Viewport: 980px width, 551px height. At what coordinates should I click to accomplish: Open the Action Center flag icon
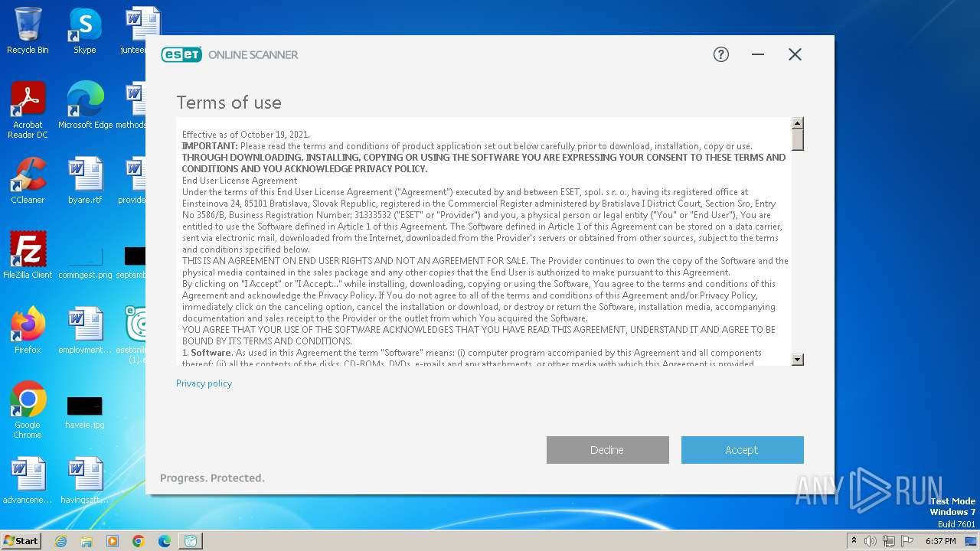tap(907, 541)
